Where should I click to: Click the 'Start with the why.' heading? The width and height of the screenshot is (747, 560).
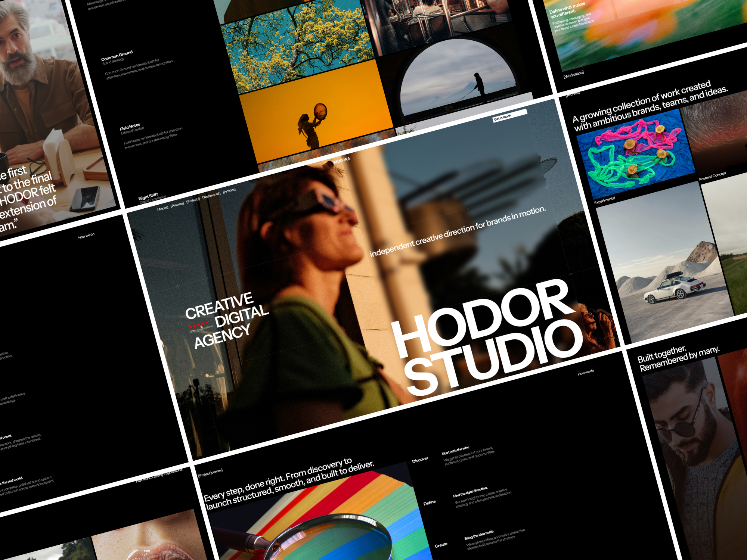click(x=455, y=450)
